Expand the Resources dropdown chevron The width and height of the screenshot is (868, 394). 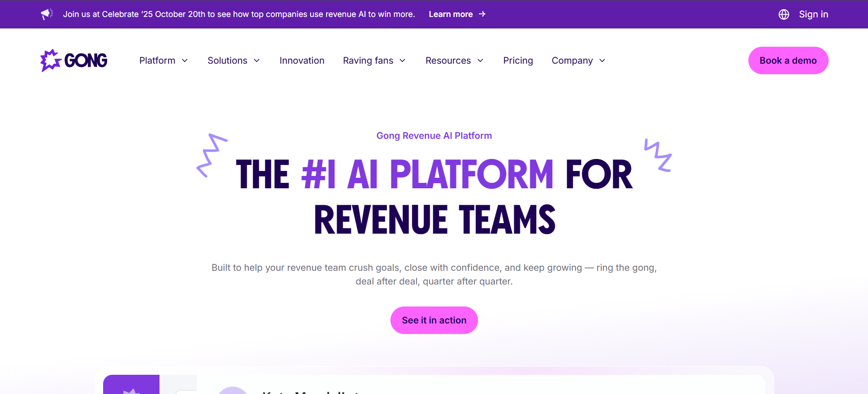click(480, 60)
